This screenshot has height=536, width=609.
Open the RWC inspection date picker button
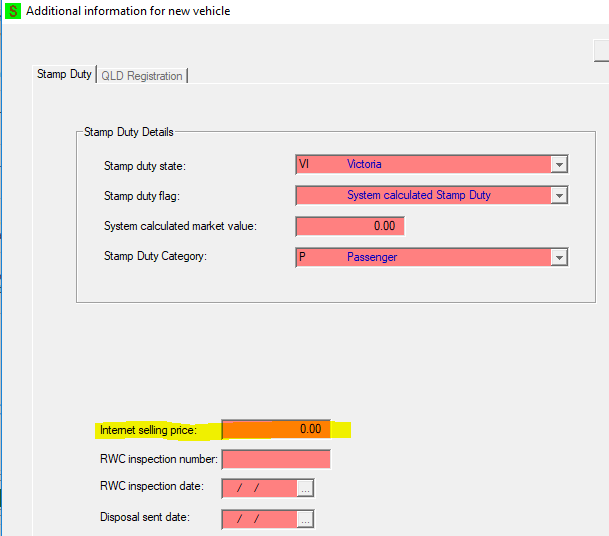tap(305, 488)
